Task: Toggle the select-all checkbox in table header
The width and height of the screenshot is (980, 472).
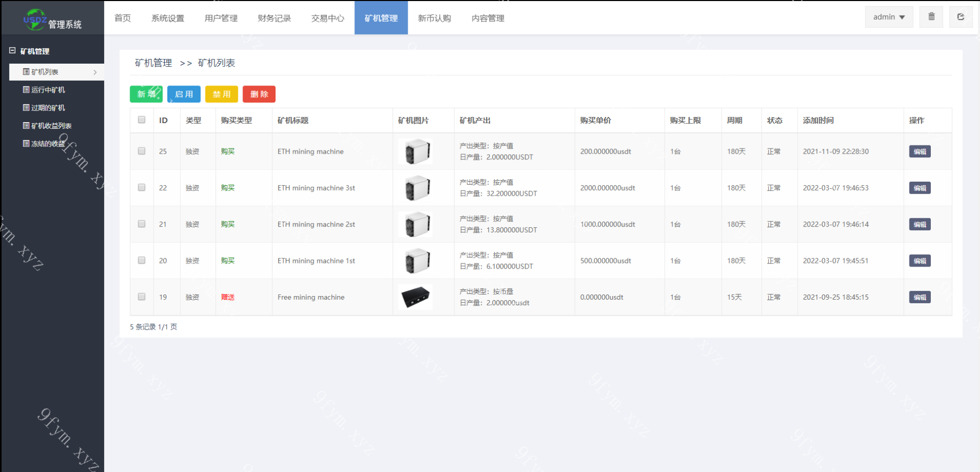Action: (141, 120)
